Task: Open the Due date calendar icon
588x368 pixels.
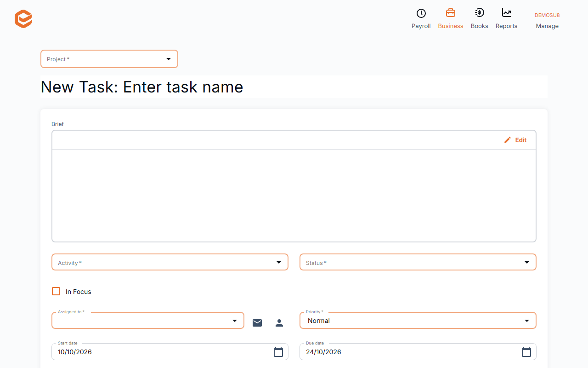Action: point(526,352)
